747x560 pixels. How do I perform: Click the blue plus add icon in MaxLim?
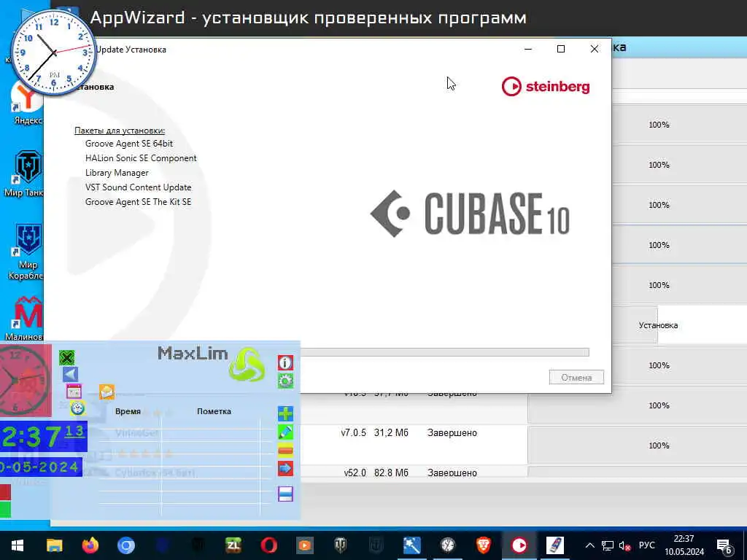pyautogui.click(x=285, y=413)
